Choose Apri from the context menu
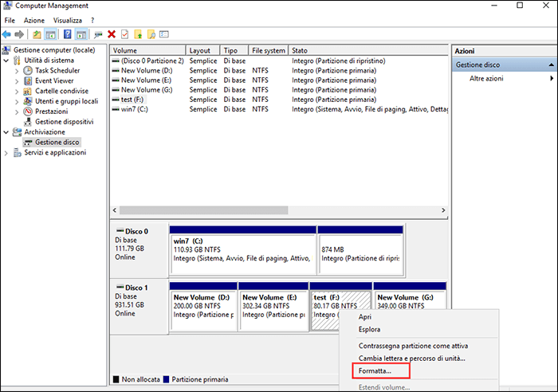 click(x=365, y=316)
